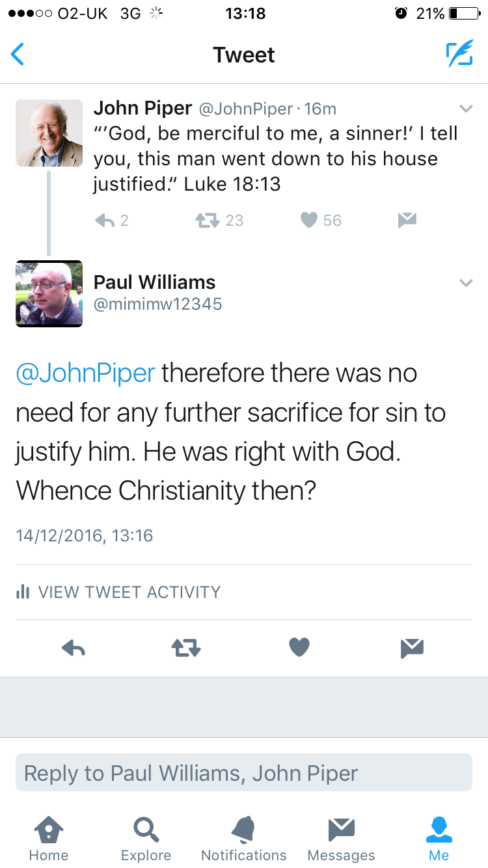Image resolution: width=488 pixels, height=868 pixels.
Task: Send John Piper's tweet via direct message
Action: click(407, 221)
